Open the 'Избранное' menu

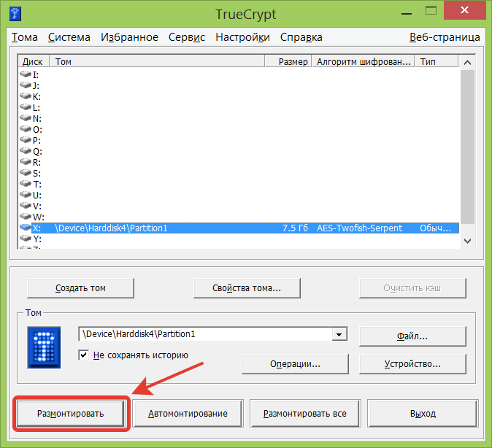(129, 37)
